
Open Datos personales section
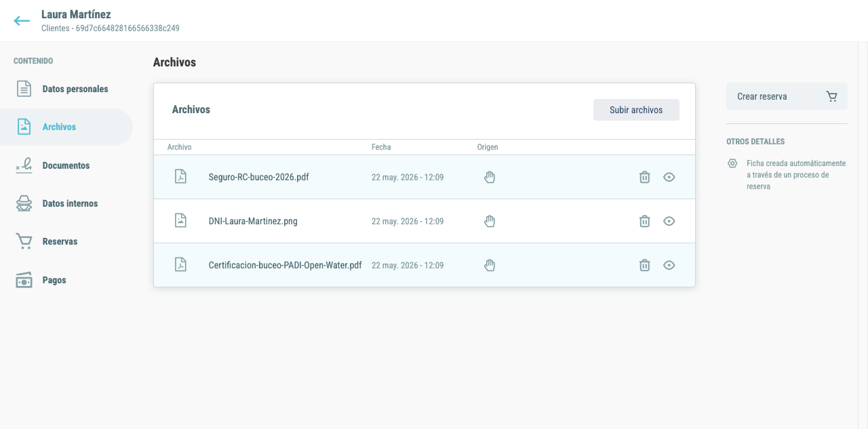66,89
